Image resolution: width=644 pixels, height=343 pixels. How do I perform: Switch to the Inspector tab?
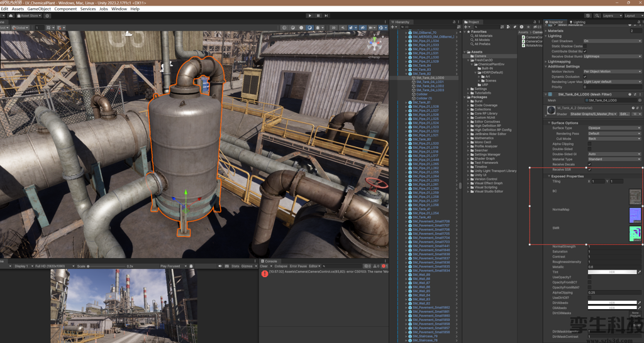[556, 22]
